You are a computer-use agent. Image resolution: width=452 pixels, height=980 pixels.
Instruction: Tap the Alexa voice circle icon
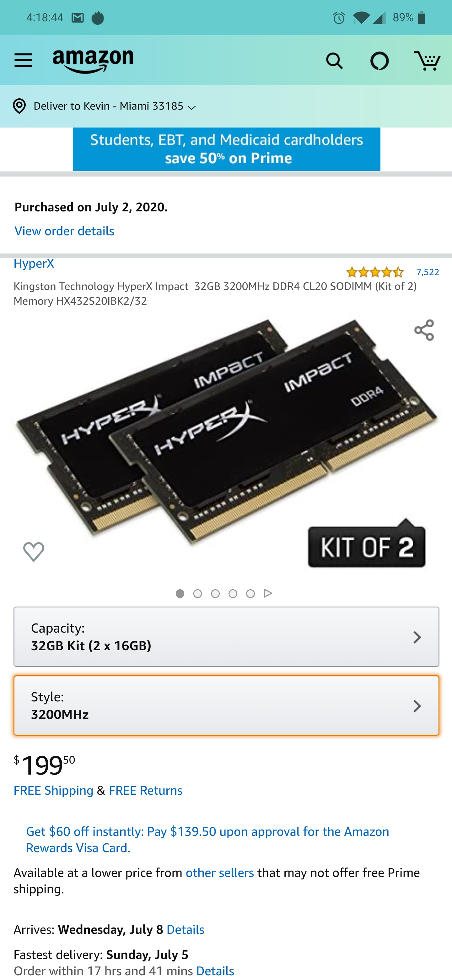[379, 61]
